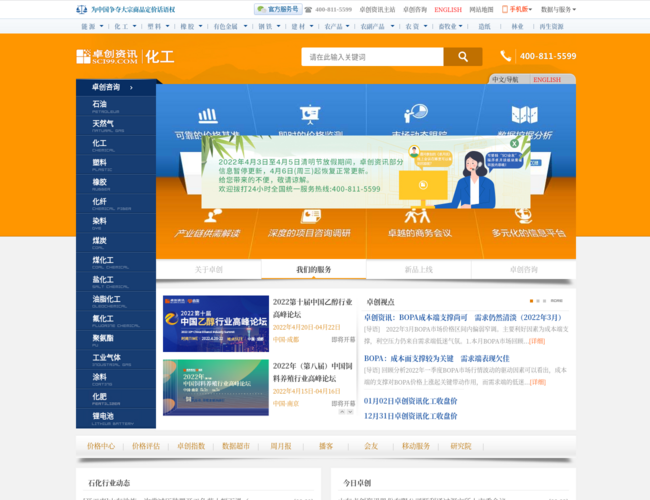
Task: Click the small phone icon in the top bar
Action: [x=308, y=10]
